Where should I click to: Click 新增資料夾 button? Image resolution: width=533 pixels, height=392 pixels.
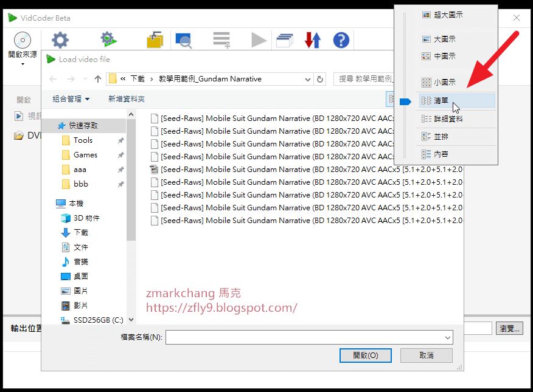127,99
